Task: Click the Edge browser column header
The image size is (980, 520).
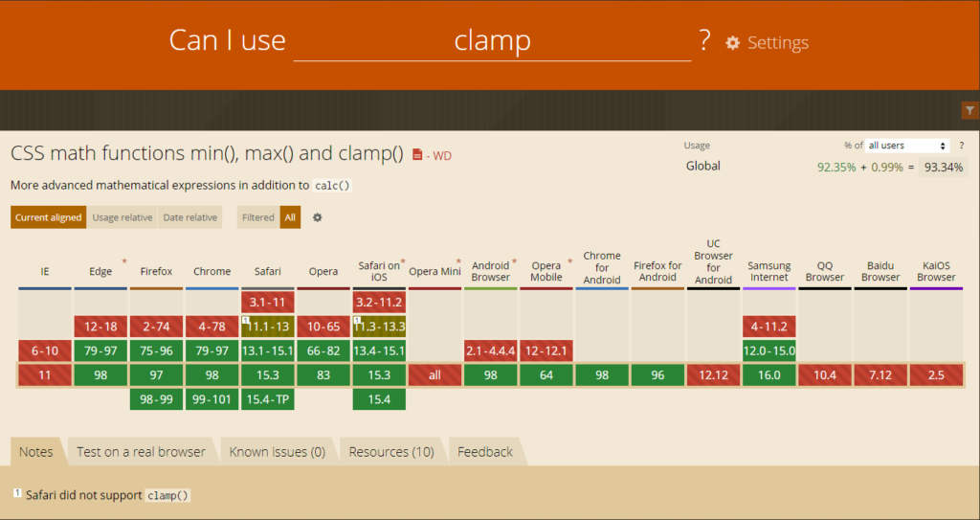Action: (100, 272)
